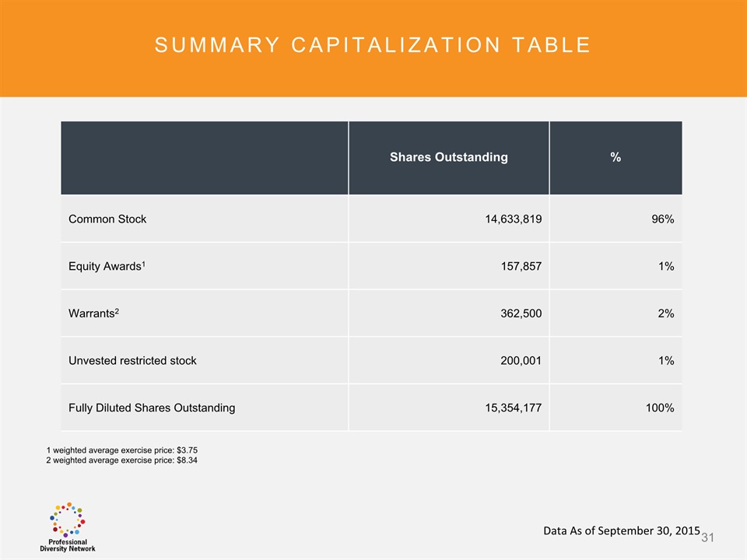Select the Shares Outstanding column header
Image resolution: width=747 pixels, height=560 pixels.
448,157
